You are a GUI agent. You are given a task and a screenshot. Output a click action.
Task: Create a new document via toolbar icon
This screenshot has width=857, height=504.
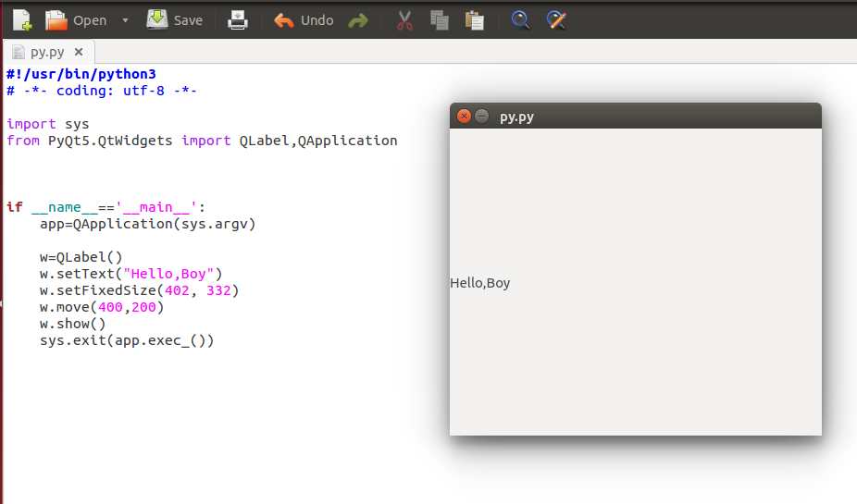[x=22, y=20]
